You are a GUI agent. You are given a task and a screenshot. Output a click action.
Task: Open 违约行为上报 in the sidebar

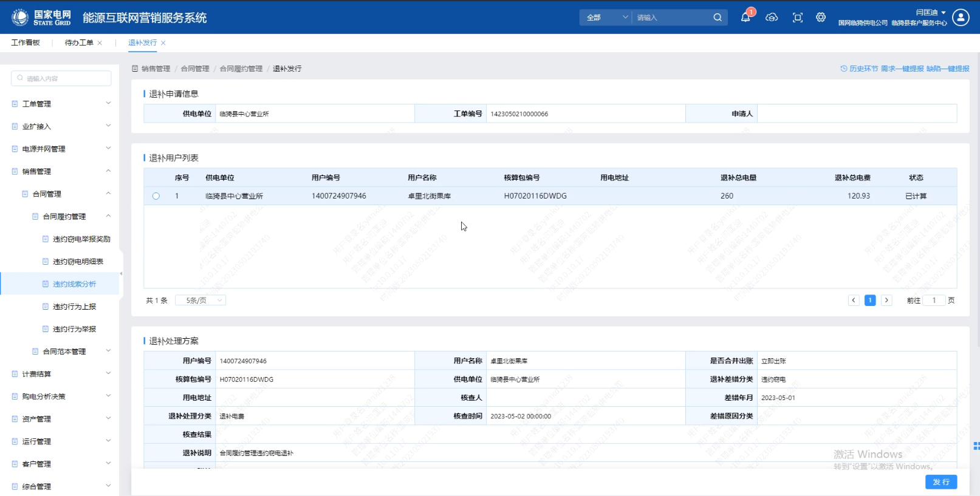74,307
